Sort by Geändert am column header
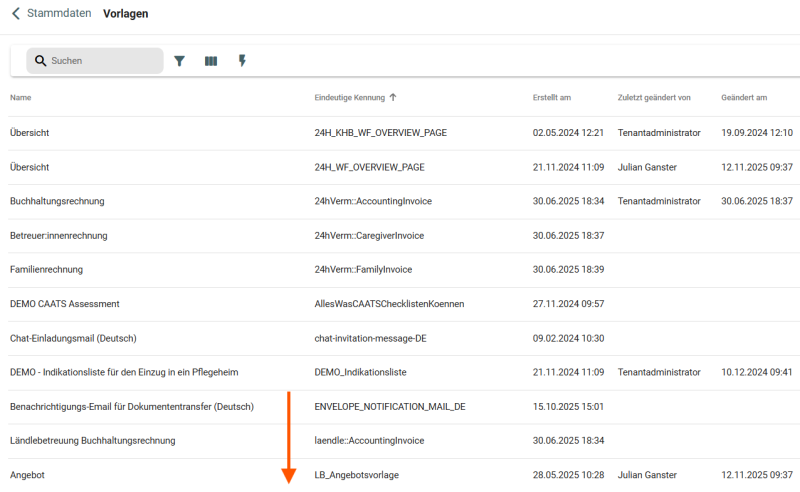This screenshot has height=492, width=800. [744, 98]
